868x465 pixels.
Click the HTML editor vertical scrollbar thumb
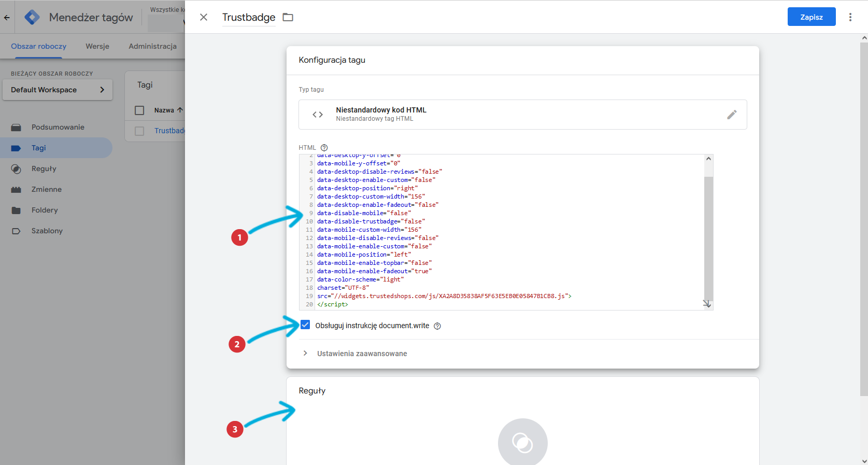click(708, 238)
